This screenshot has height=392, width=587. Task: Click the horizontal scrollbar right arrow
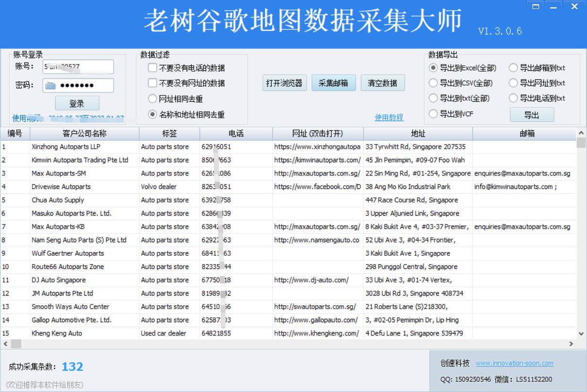point(571,344)
